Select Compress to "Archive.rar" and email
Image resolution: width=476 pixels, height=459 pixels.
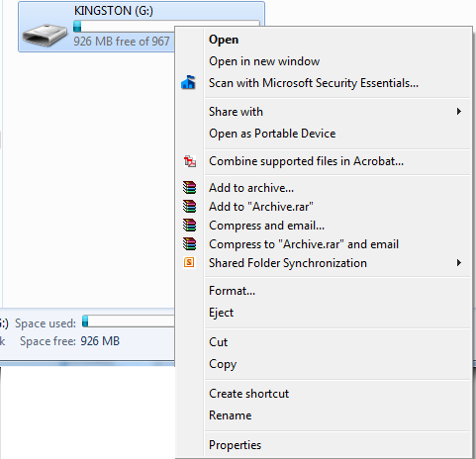pyautogui.click(x=323, y=244)
